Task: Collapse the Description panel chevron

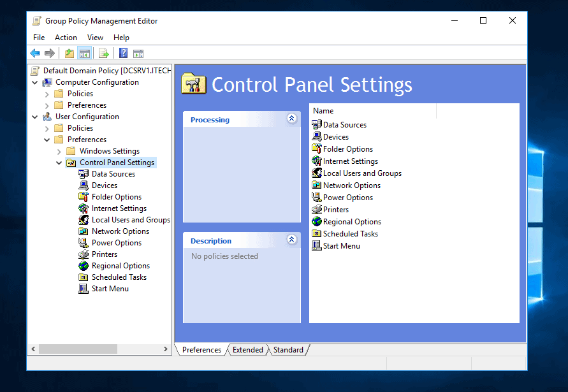Action: coord(292,240)
